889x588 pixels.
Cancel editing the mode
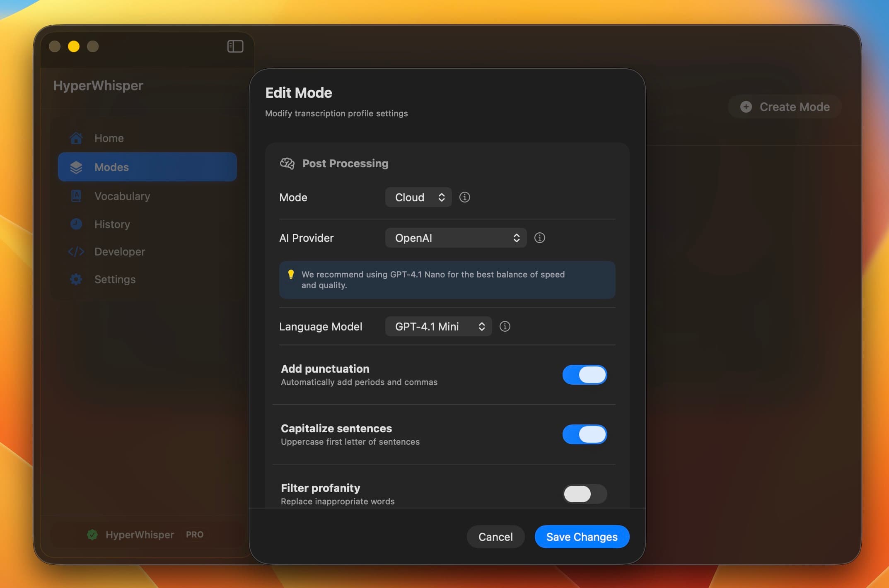[x=495, y=536]
